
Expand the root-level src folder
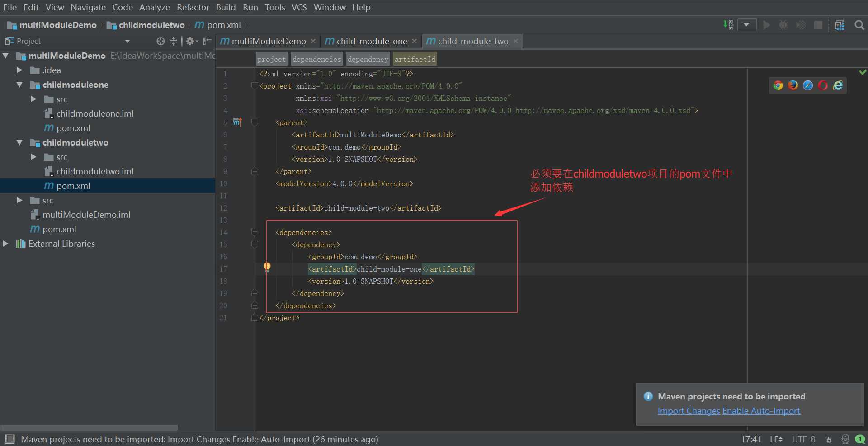pos(19,200)
